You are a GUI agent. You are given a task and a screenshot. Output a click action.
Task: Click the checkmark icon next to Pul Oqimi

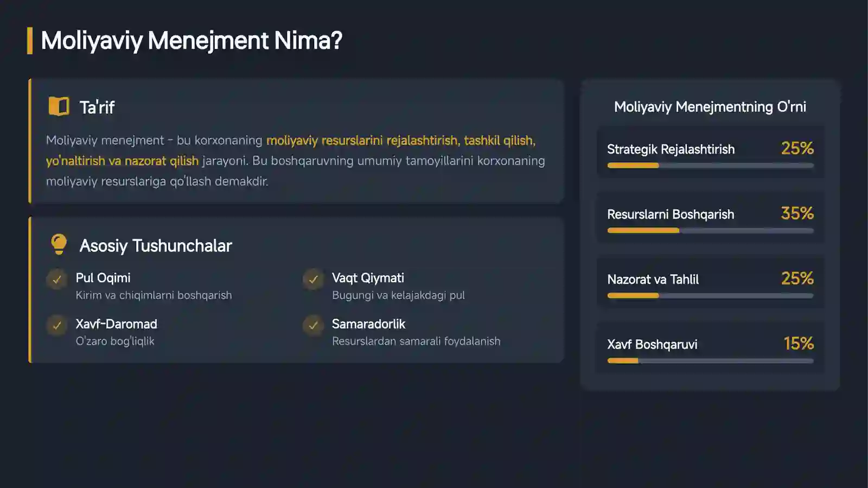(56, 280)
